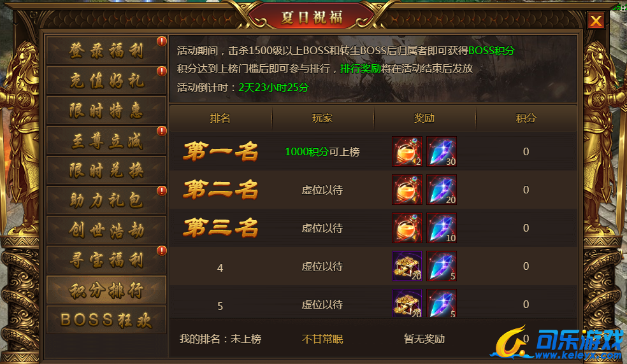The image size is (627, 364).
Task: Switch to the 充值好礼 tab
Action: pyautogui.click(x=106, y=81)
